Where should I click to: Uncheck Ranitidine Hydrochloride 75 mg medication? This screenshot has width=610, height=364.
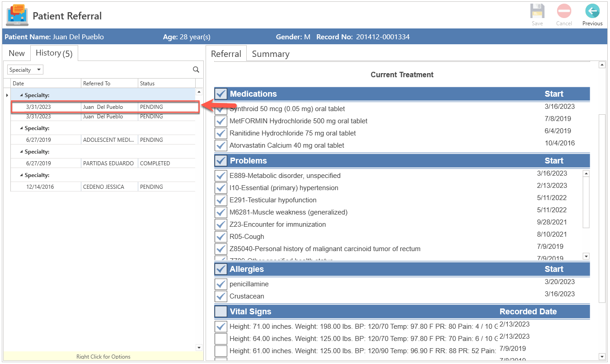click(x=221, y=133)
